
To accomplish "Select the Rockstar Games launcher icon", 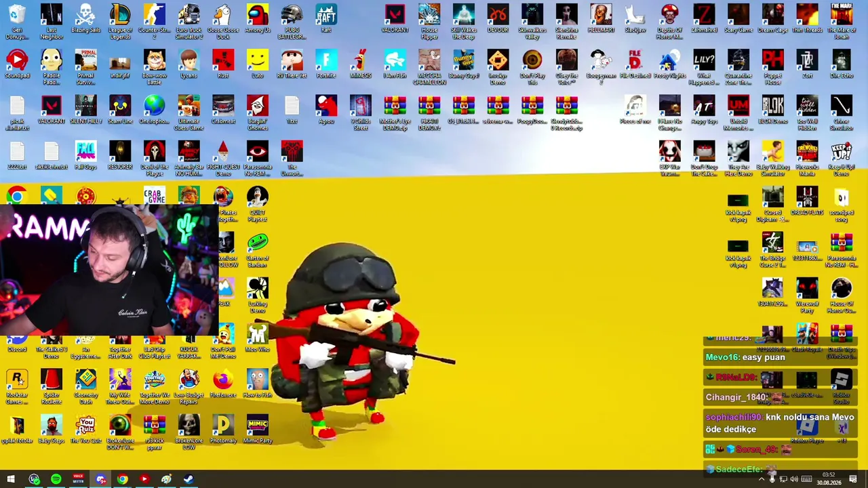I will pyautogui.click(x=17, y=386).
